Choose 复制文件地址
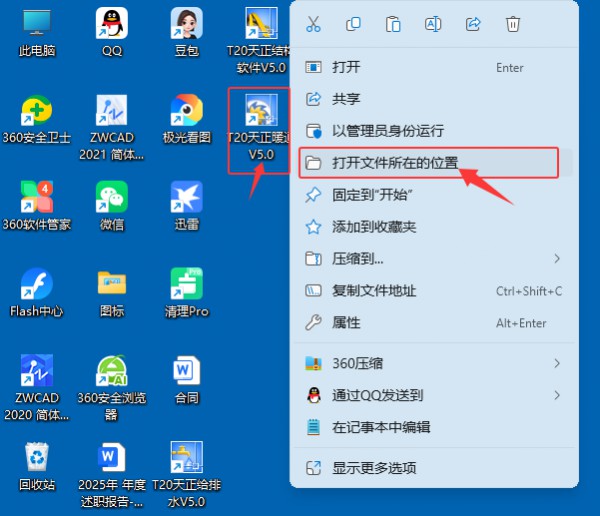600x516 pixels. pyautogui.click(x=434, y=291)
